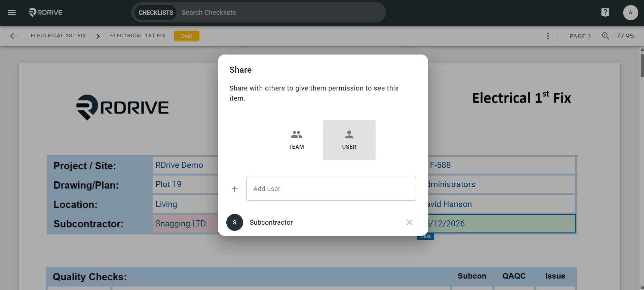Click the Living location field
Image resolution: width=644 pixels, height=290 pixels.
(185, 204)
